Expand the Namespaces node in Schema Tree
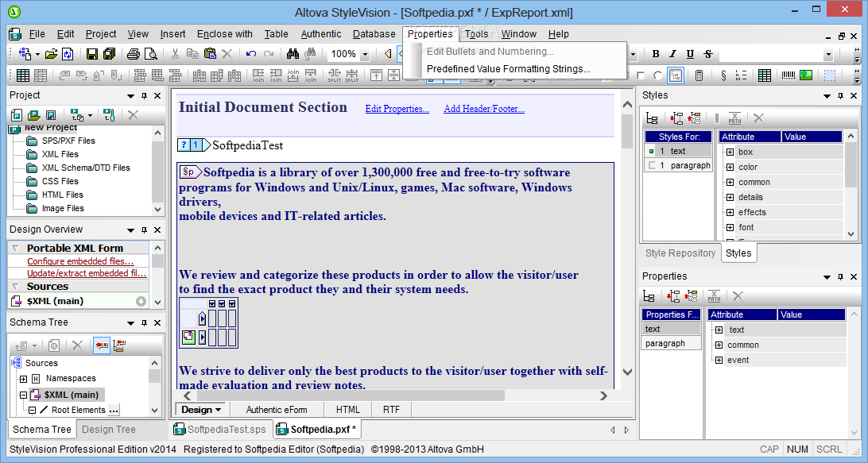The height and width of the screenshot is (463, 868). pyautogui.click(x=23, y=379)
